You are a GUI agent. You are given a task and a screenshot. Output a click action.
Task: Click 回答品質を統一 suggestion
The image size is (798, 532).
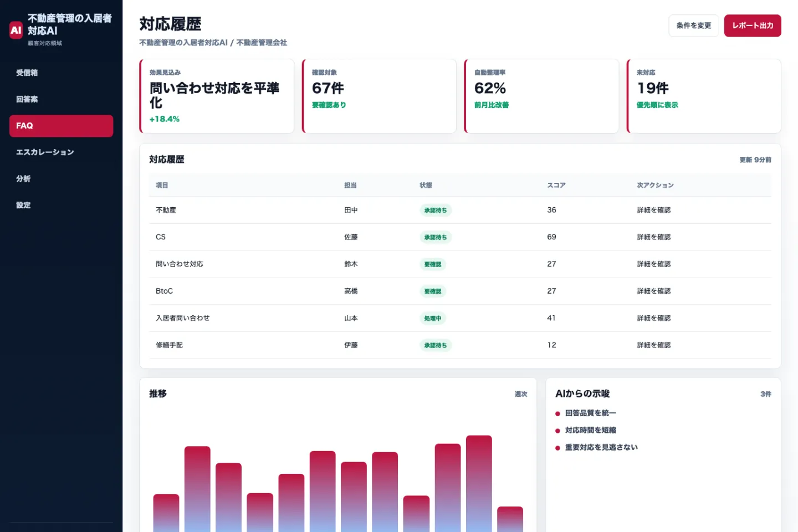click(x=590, y=413)
